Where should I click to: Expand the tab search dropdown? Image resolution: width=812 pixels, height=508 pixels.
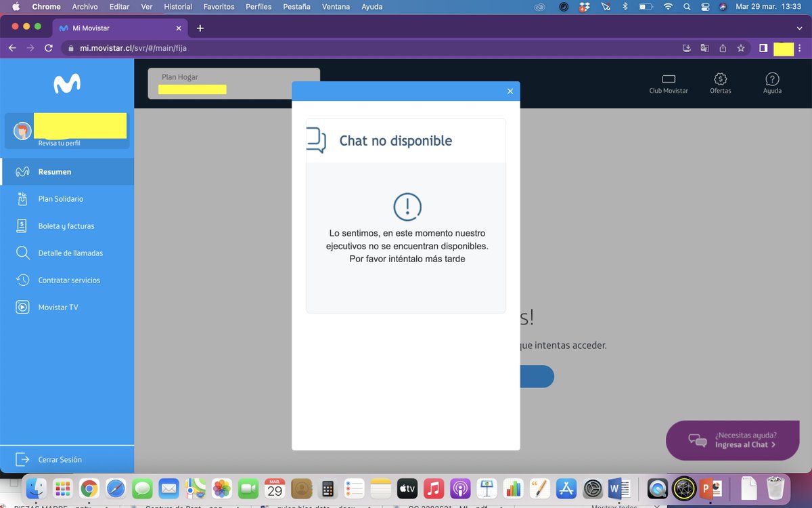pos(799,28)
